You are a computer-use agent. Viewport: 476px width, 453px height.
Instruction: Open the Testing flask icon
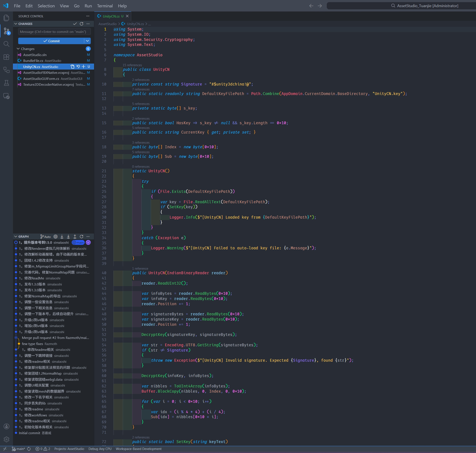(x=6, y=83)
